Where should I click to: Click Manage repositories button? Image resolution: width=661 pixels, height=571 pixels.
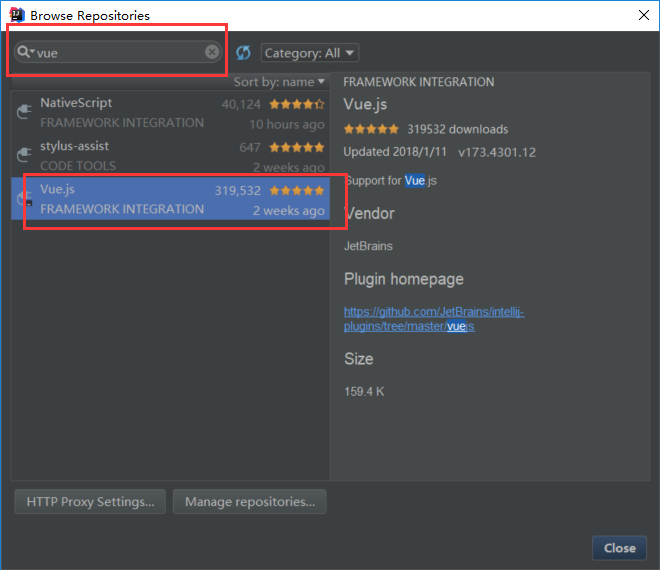(250, 501)
